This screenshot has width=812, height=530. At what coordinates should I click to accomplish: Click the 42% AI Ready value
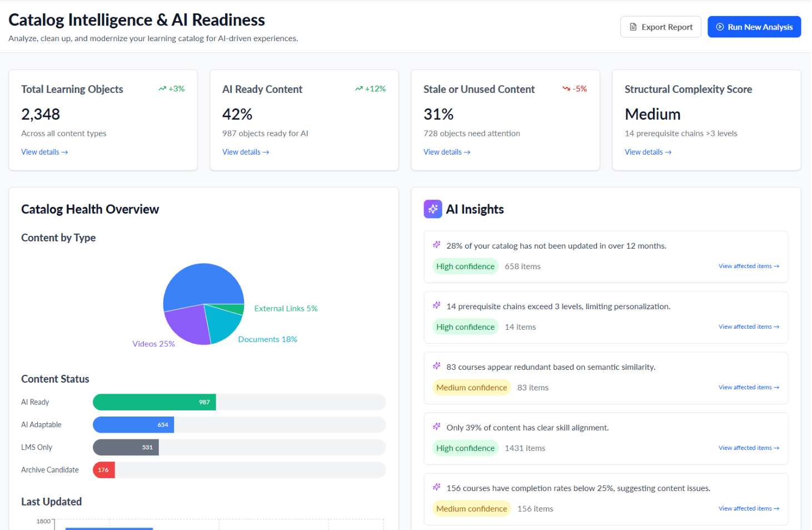237,115
